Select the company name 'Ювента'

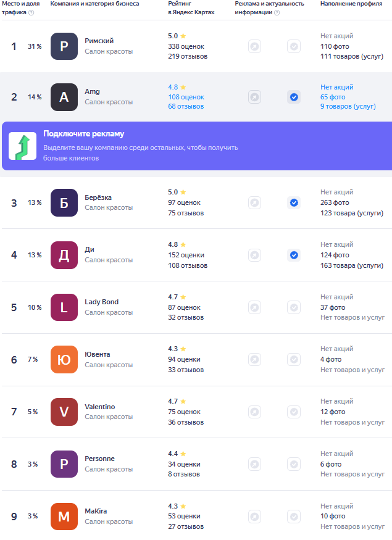click(98, 354)
